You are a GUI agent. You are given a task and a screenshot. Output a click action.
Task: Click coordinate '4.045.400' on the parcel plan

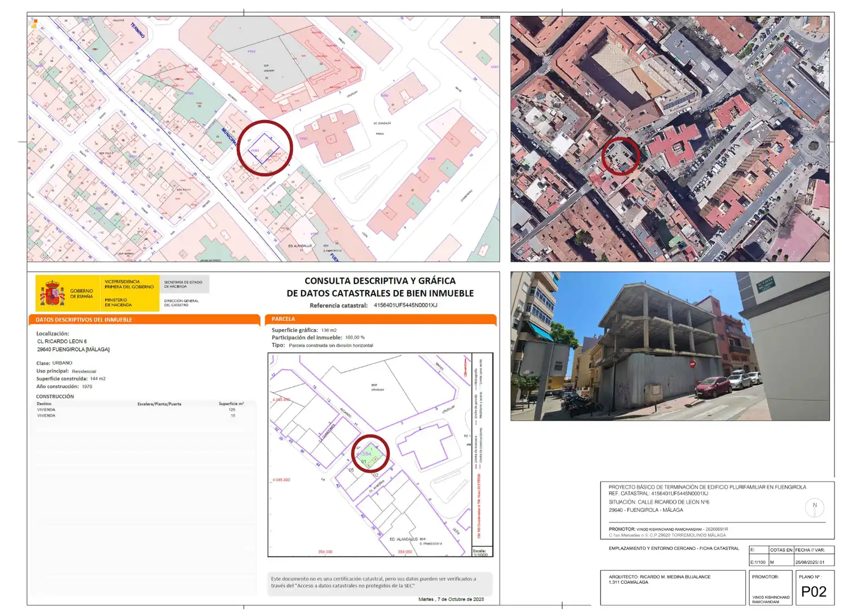[281, 480]
